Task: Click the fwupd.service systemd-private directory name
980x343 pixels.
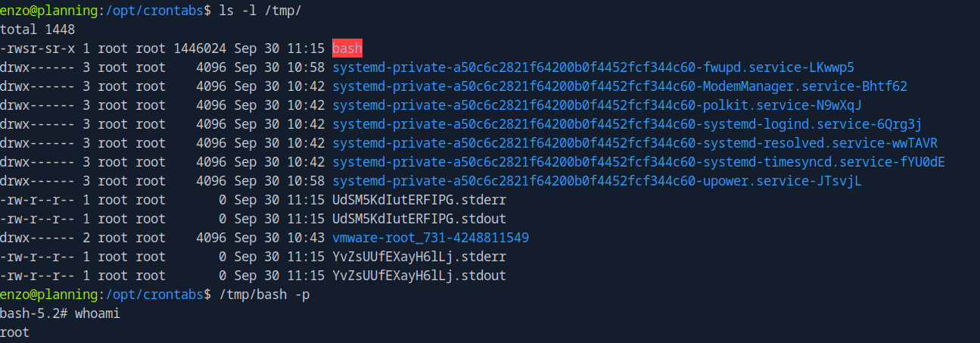Action: pos(593,67)
